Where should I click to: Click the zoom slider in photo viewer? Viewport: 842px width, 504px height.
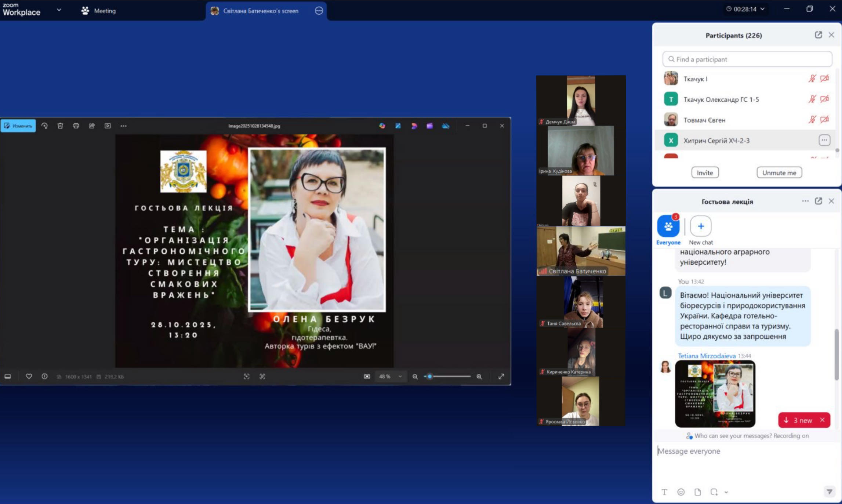click(x=447, y=376)
